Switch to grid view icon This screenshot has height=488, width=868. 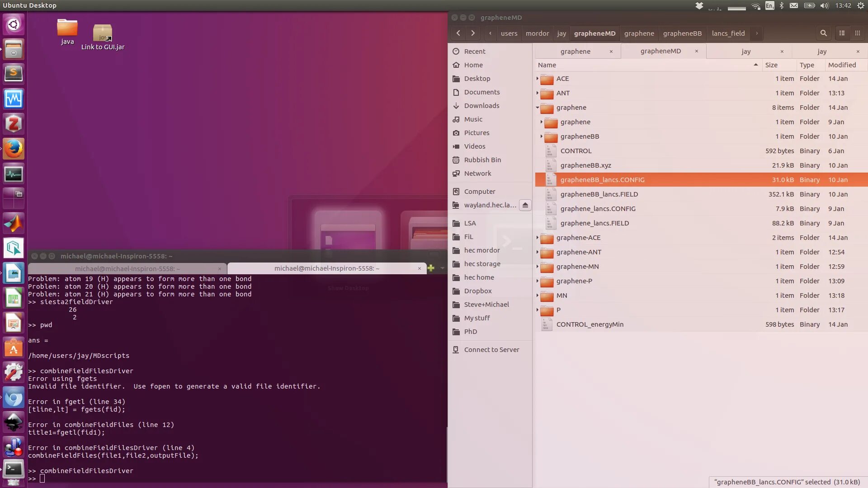click(857, 33)
